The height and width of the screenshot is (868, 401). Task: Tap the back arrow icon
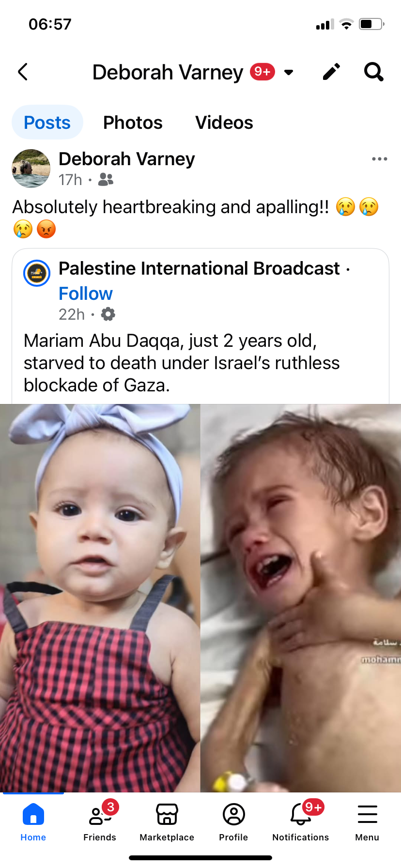[x=23, y=72]
